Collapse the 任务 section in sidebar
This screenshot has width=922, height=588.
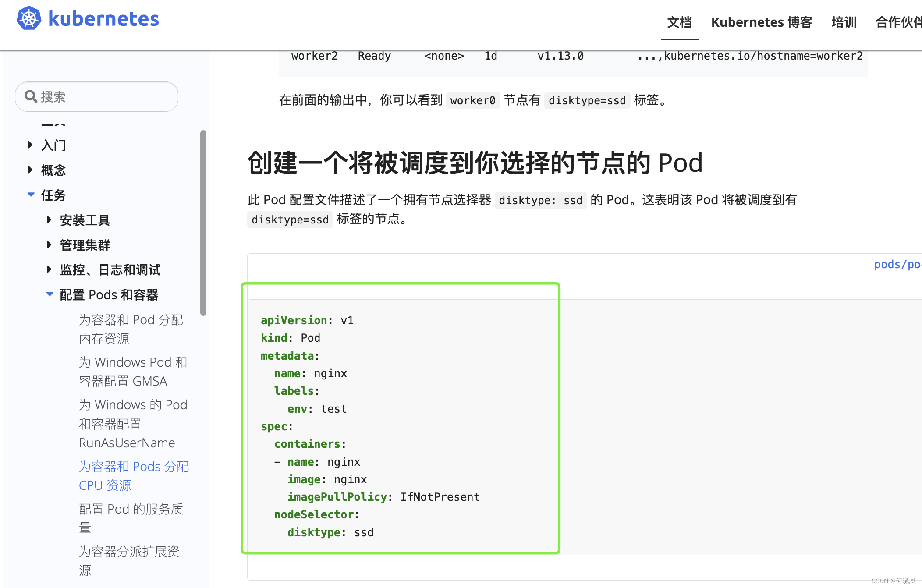(x=30, y=195)
